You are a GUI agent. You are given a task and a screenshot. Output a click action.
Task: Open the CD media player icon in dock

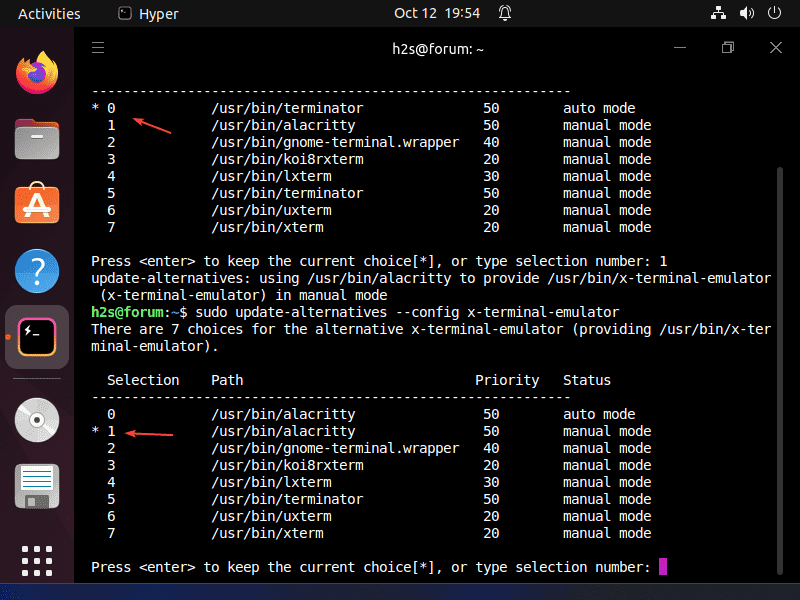click(x=37, y=420)
